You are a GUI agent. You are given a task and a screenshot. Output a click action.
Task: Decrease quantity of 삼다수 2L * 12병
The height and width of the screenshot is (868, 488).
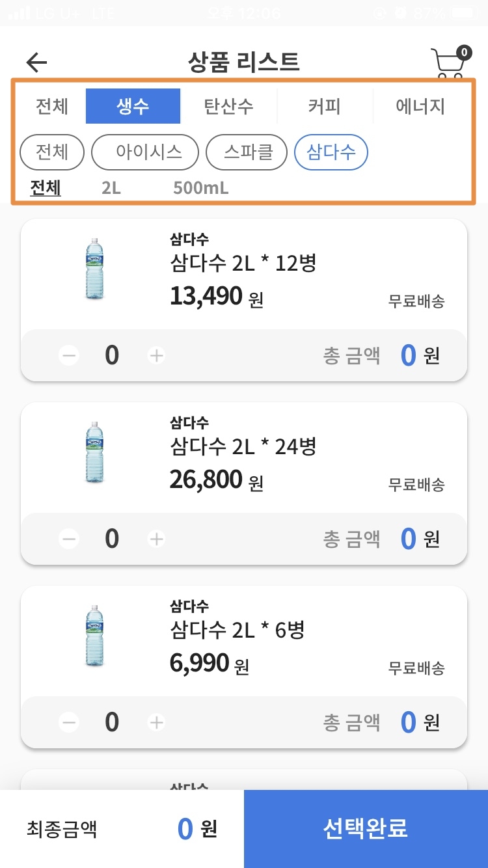[69, 356]
